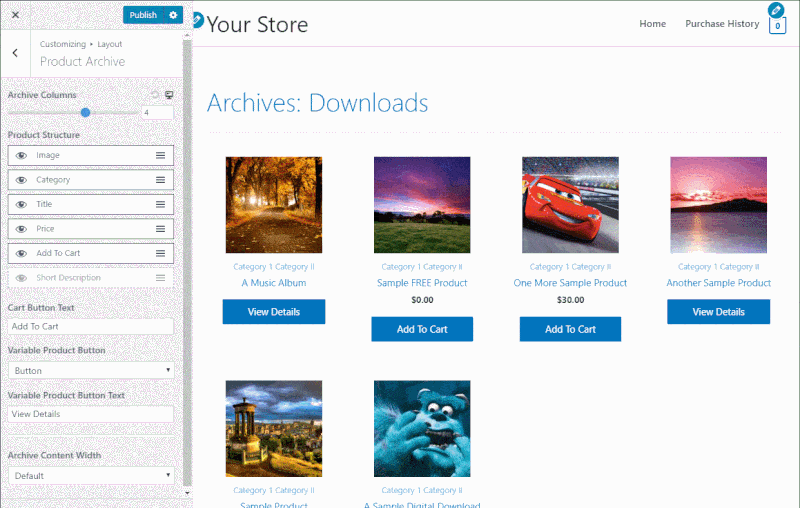
Task: Reset the Archive Columns value
Action: 156,95
